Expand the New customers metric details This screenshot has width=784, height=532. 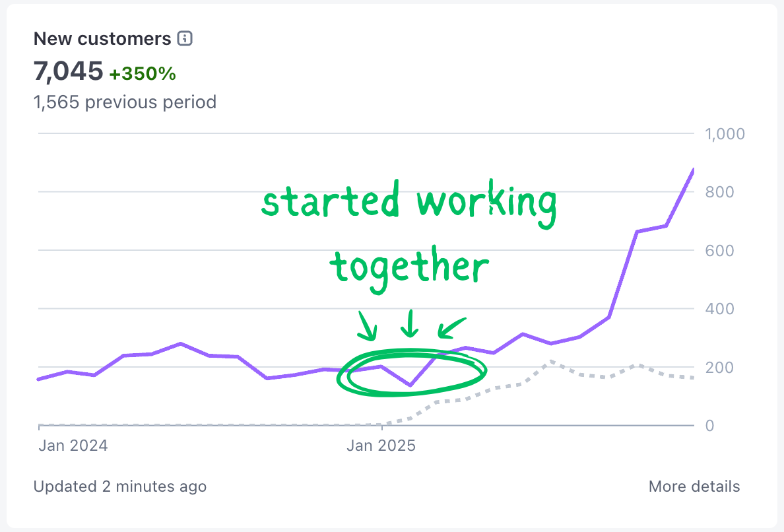coord(102,38)
